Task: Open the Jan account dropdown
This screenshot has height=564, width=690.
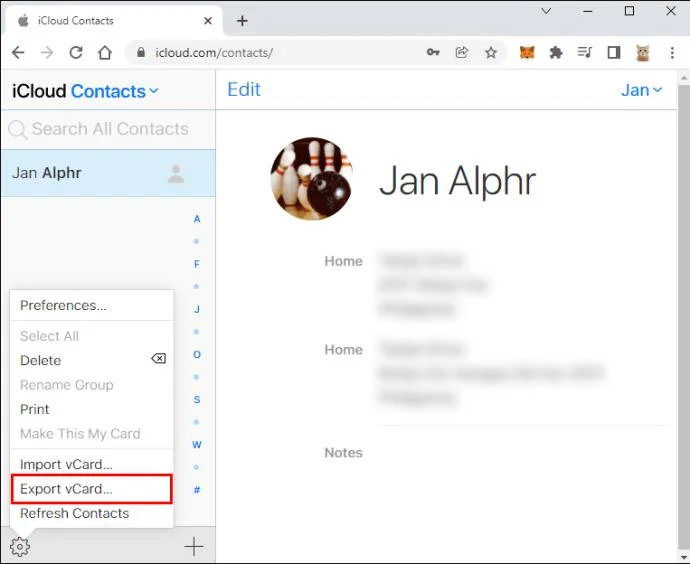Action: point(642,90)
